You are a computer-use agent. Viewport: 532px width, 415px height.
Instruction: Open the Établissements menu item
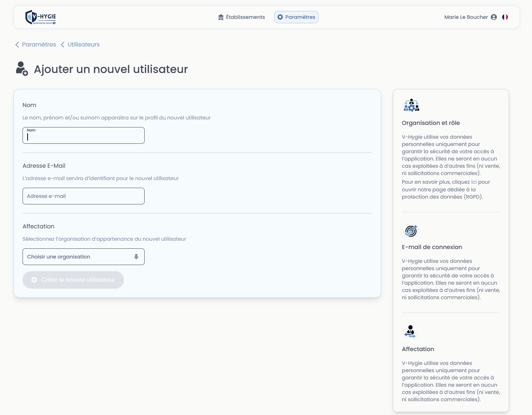245,17
